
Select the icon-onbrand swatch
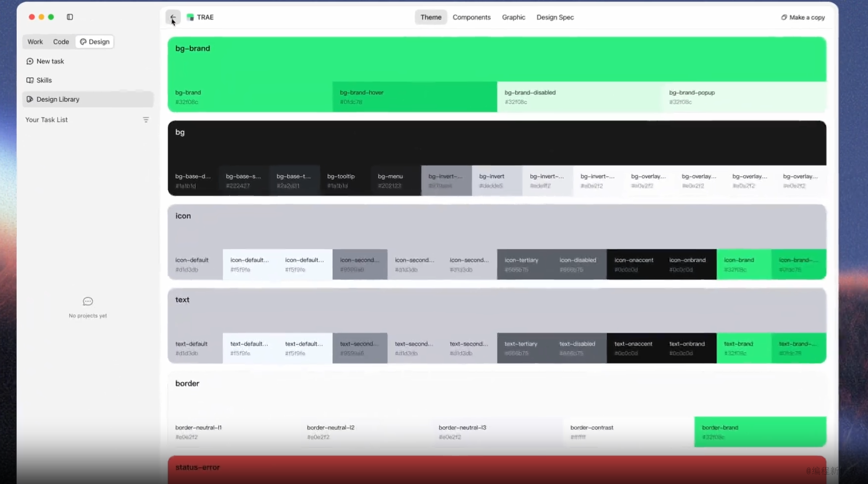point(689,265)
